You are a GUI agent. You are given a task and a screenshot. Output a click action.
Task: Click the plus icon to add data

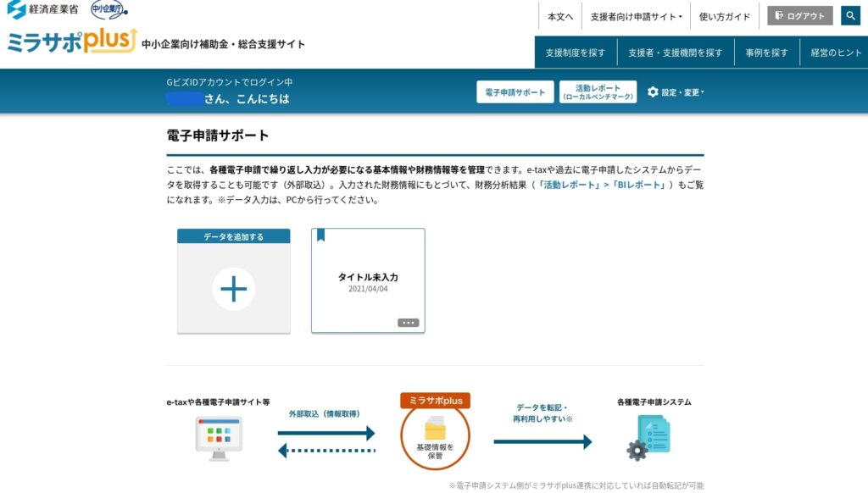coord(234,288)
